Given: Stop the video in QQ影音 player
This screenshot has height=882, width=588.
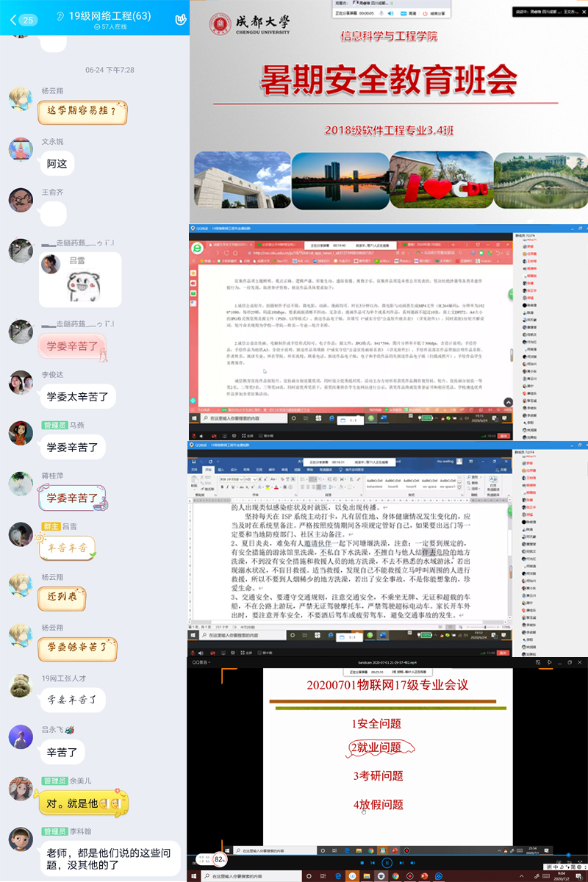Looking at the screenshot, I should point(362,862).
